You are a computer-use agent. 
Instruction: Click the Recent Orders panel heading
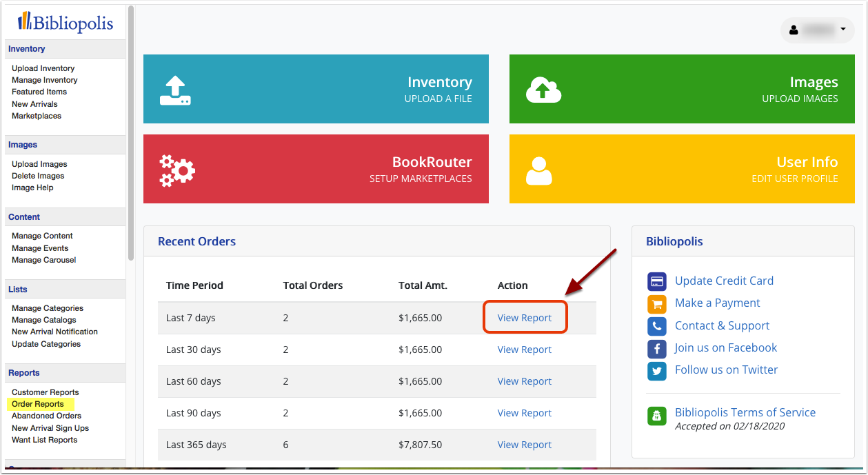pos(196,241)
